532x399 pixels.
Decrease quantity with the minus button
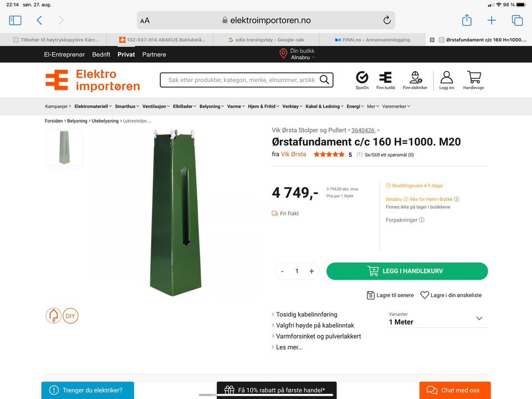tap(282, 271)
